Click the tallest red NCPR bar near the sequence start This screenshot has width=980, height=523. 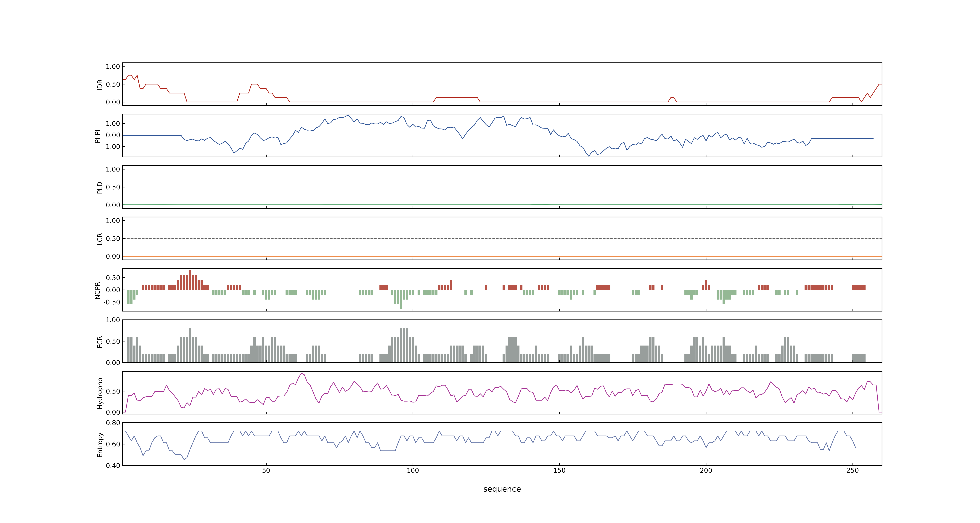[190, 280]
